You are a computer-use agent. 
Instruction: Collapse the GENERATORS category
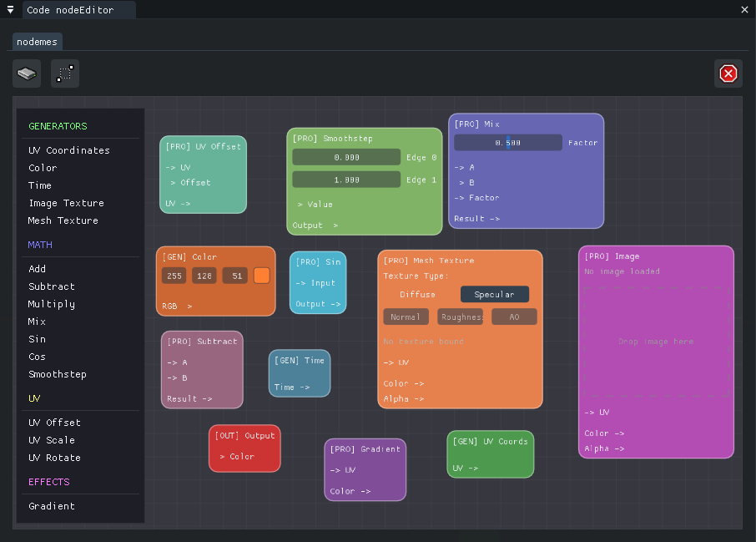57,126
